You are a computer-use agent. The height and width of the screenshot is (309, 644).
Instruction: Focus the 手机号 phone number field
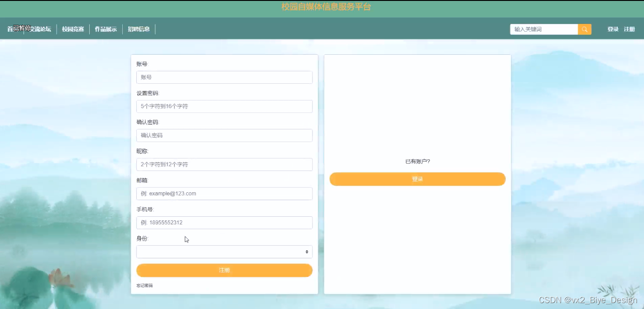(224, 223)
